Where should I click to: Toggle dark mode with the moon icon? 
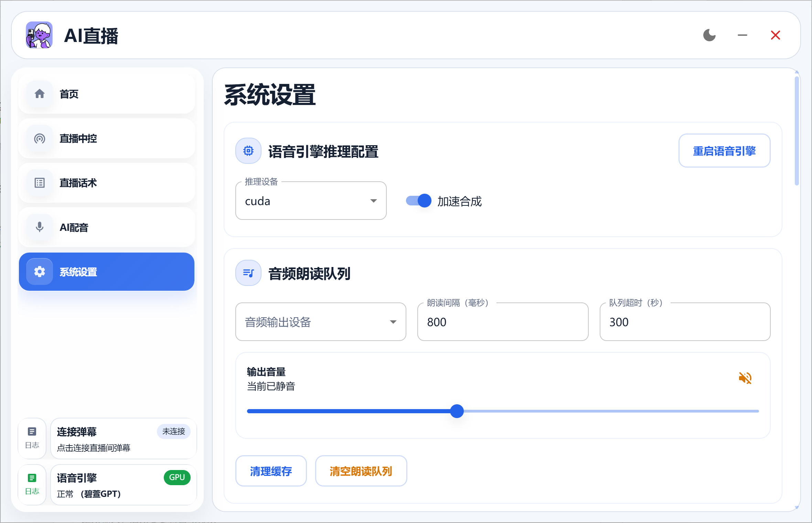pos(709,35)
